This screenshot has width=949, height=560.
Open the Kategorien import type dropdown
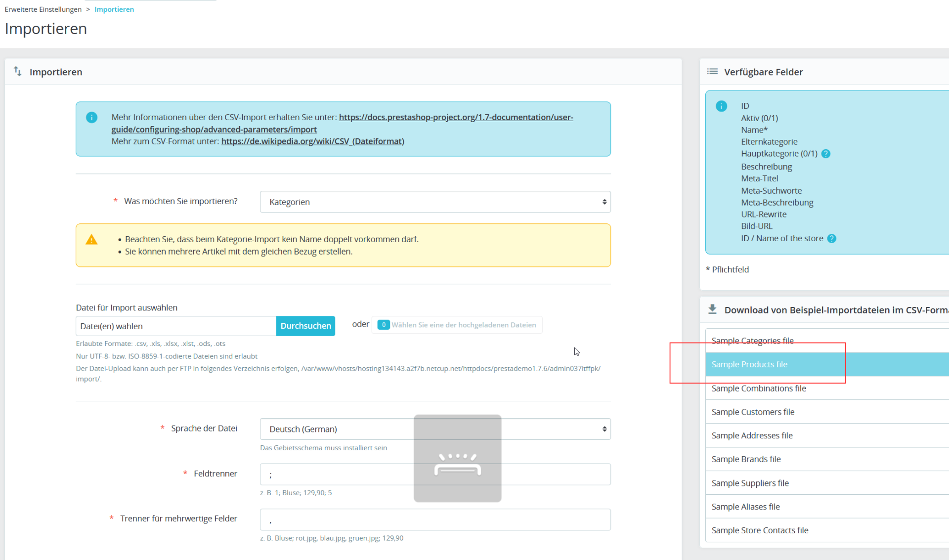[435, 202]
